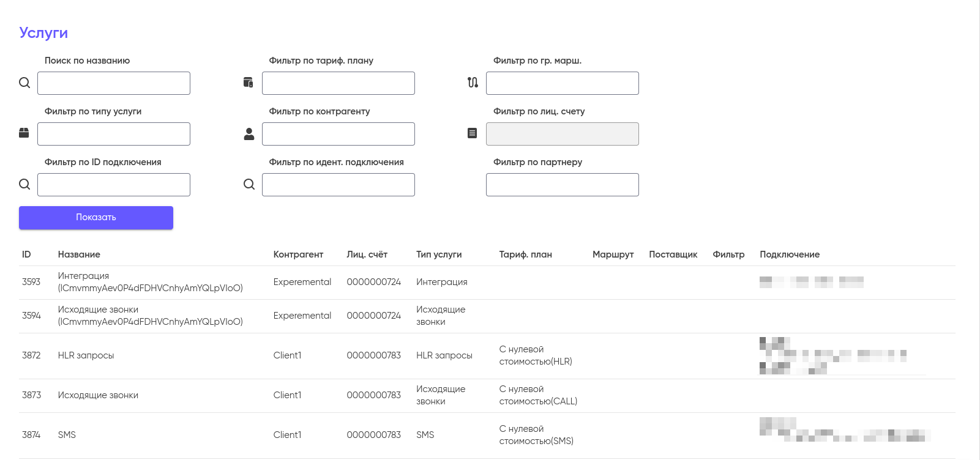980x460 pixels.
Task: Open the Фильтр по типу услуги field
Action: click(x=114, y=134)
